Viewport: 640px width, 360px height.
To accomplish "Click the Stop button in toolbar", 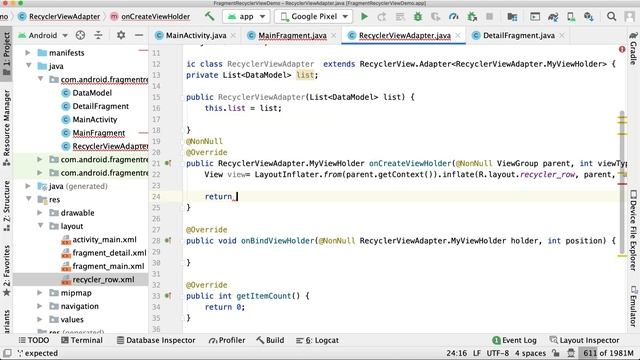I will point(489,16).
